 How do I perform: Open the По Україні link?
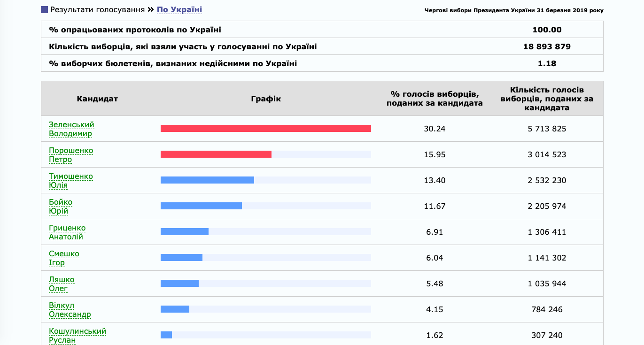179,10
